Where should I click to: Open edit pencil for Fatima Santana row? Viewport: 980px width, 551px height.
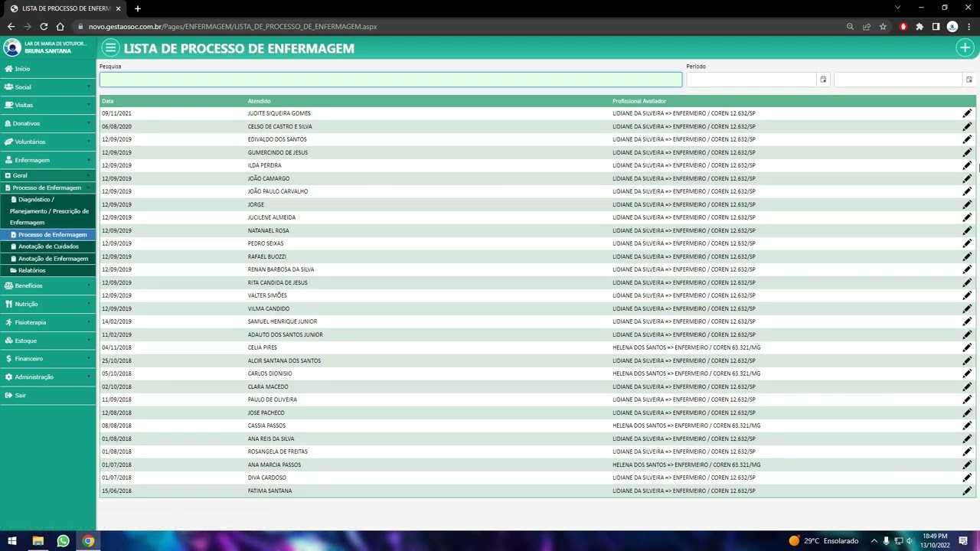[966, 491]
